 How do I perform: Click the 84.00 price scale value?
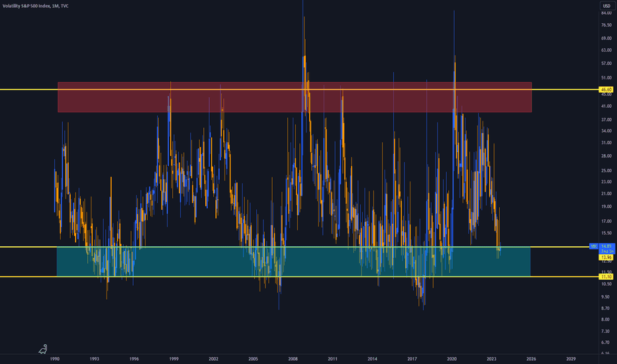pos(606,13)
